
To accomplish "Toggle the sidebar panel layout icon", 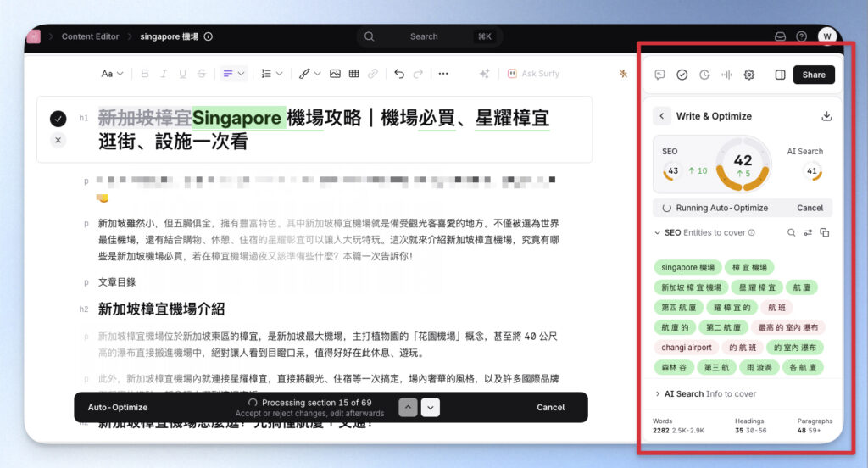I will pyautogui.click(x=780, y=75).
